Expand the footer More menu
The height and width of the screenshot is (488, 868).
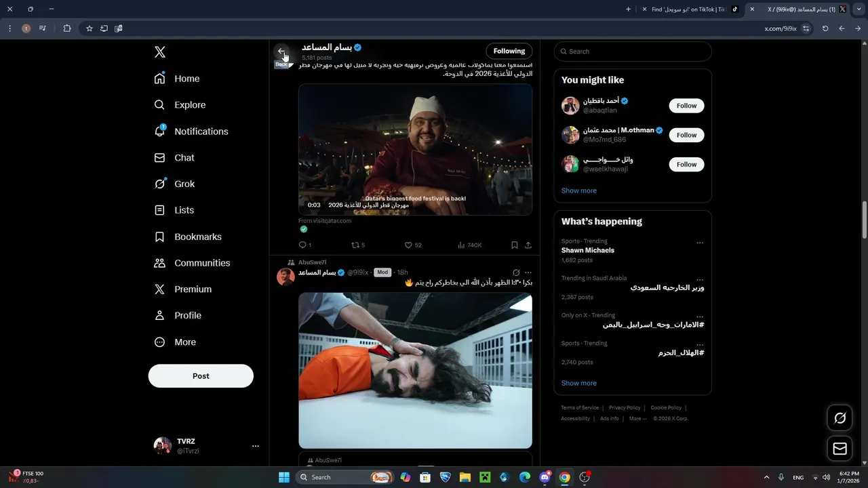click(637, 419)
